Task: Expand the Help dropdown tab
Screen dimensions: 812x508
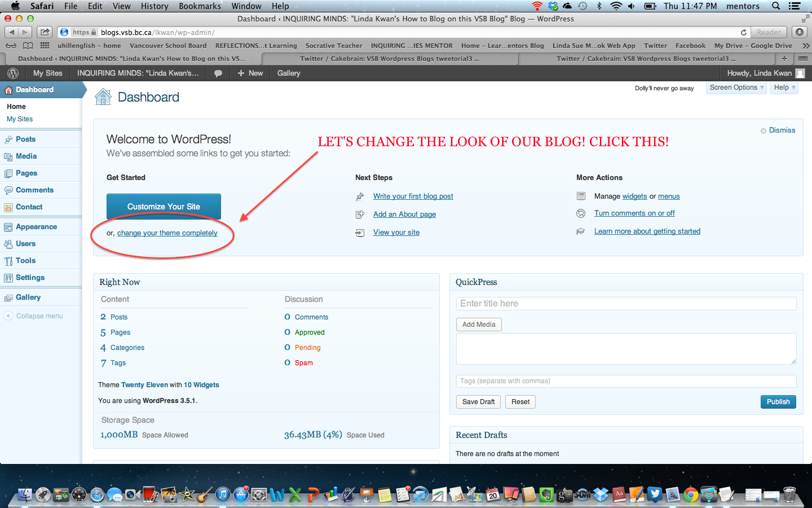Action: pyautogui.click(x=784, y=87)
